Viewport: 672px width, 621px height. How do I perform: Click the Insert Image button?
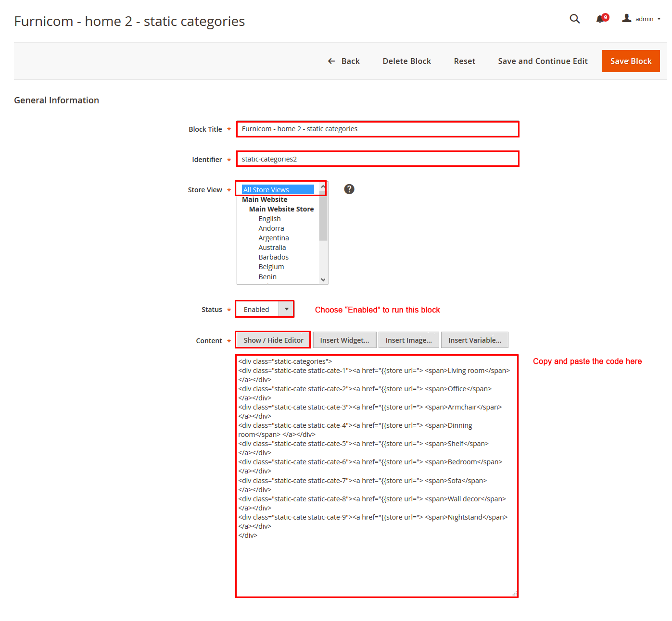[408, 340]
